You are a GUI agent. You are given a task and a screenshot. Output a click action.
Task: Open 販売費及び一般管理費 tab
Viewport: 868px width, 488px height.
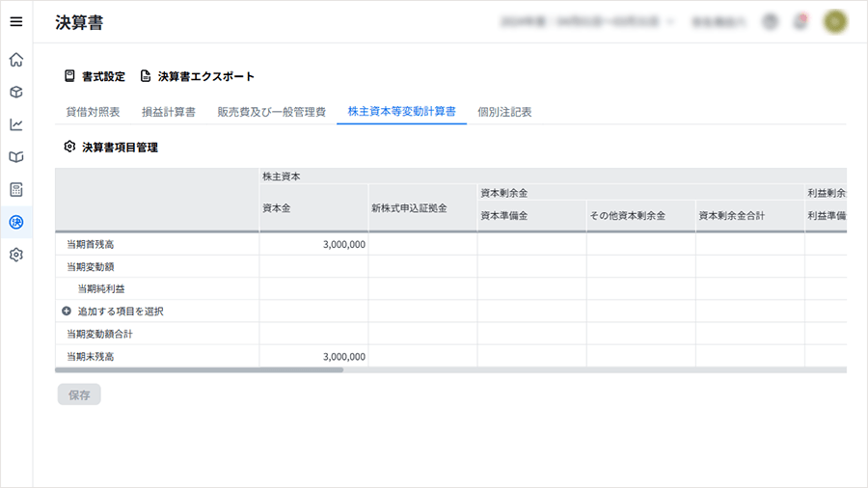(x=271, y=112)
